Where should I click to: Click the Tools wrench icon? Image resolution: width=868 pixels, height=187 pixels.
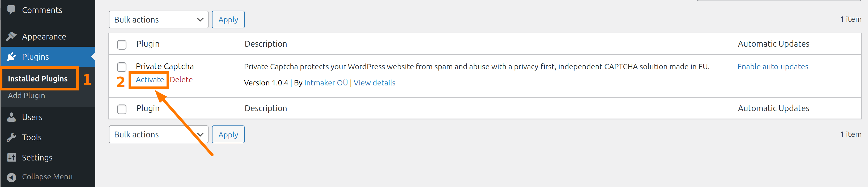11,137
